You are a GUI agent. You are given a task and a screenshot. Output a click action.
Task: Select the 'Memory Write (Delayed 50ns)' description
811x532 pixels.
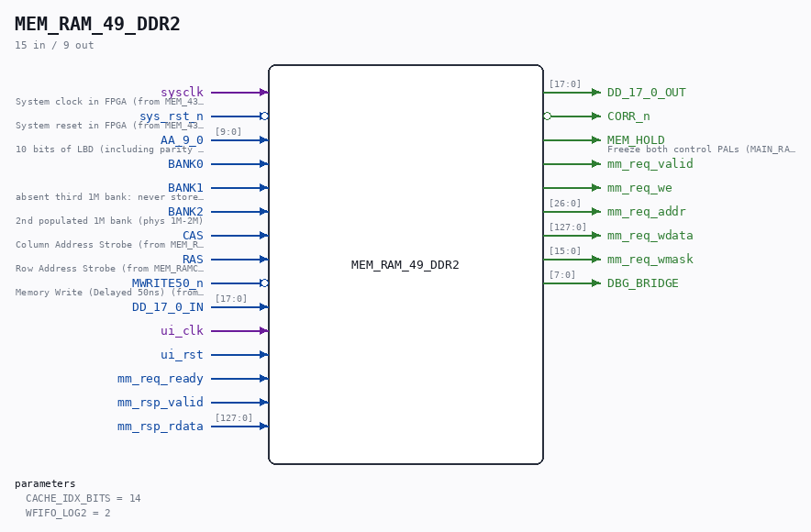[x=109, y=292]
